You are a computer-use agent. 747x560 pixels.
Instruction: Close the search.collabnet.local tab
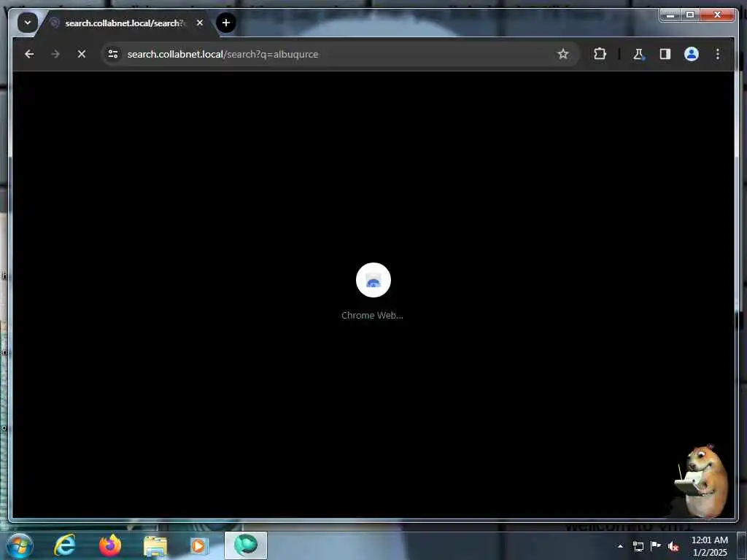(200, 23)
